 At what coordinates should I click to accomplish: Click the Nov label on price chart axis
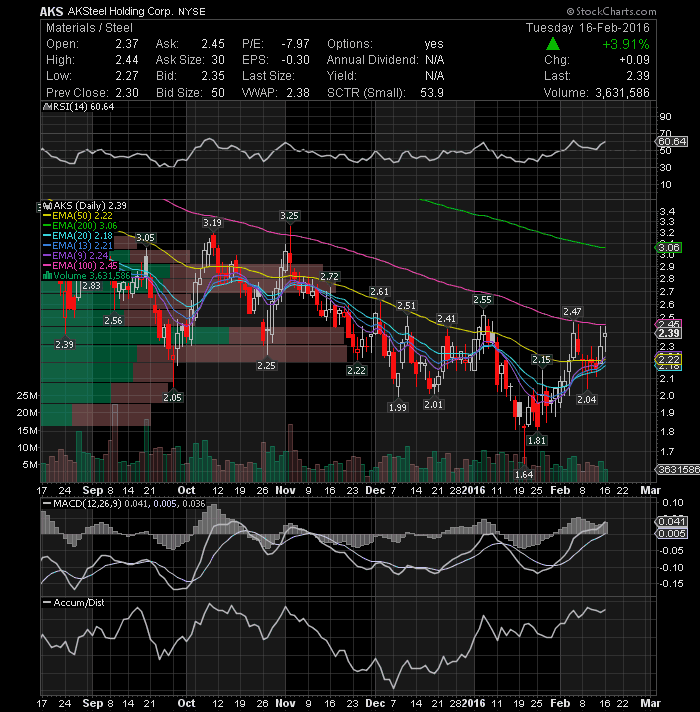(x=286, y=490)
